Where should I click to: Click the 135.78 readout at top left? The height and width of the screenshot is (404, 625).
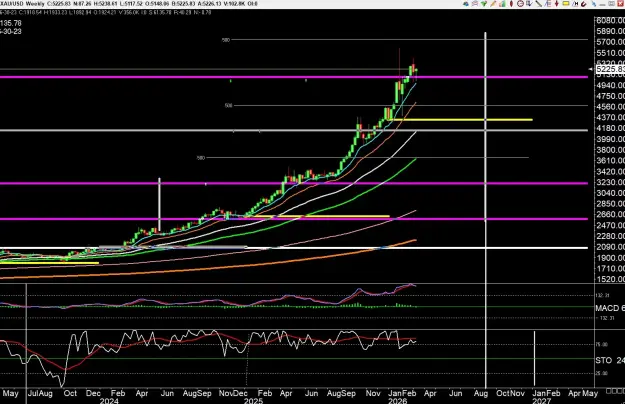(11, 23)
